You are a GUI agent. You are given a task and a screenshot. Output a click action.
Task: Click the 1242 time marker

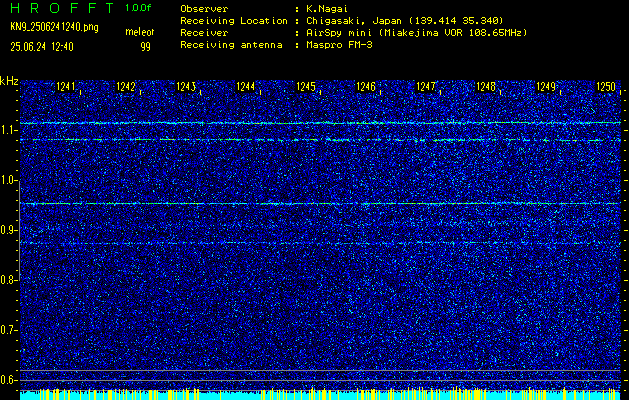point(126,87)
